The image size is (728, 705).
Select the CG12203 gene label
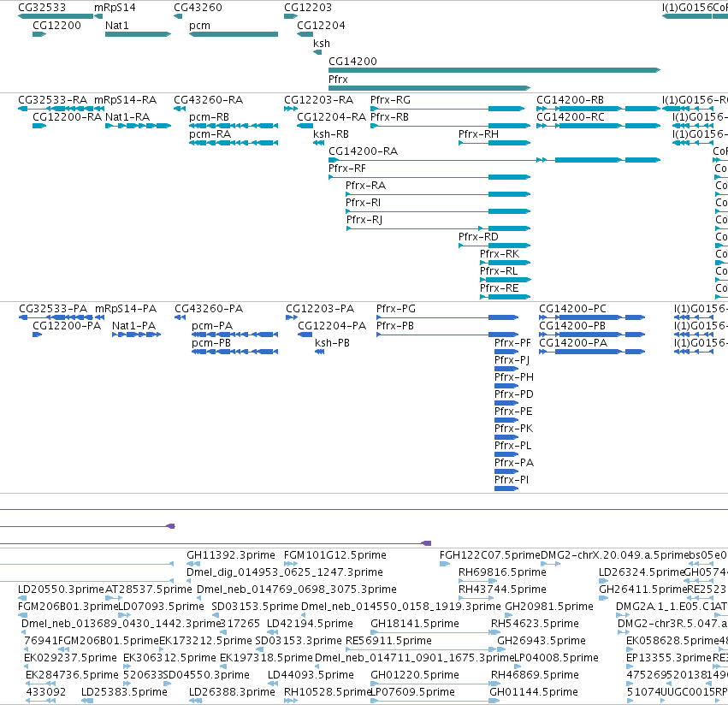coord(308,8)
